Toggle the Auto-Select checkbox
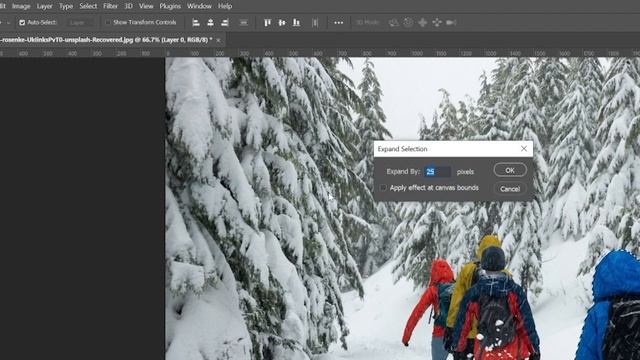The image size is (640, 360). [22, 22]
